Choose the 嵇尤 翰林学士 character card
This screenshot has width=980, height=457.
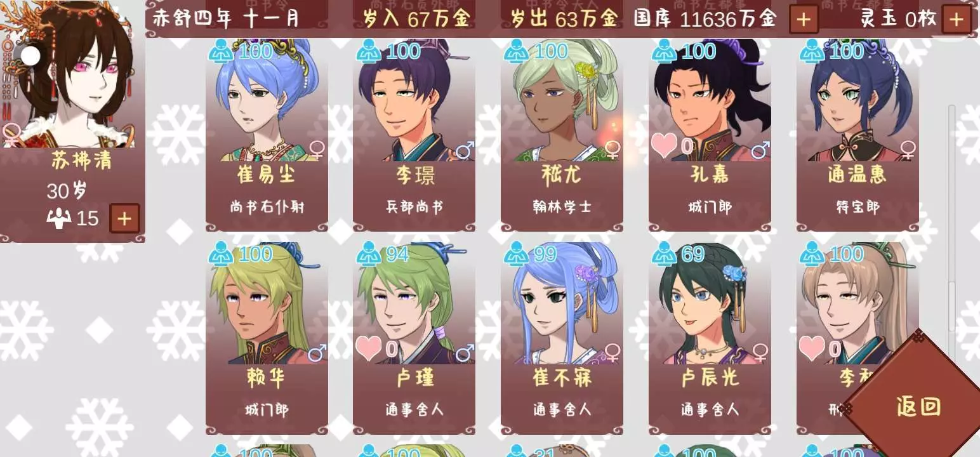point(562,135)
